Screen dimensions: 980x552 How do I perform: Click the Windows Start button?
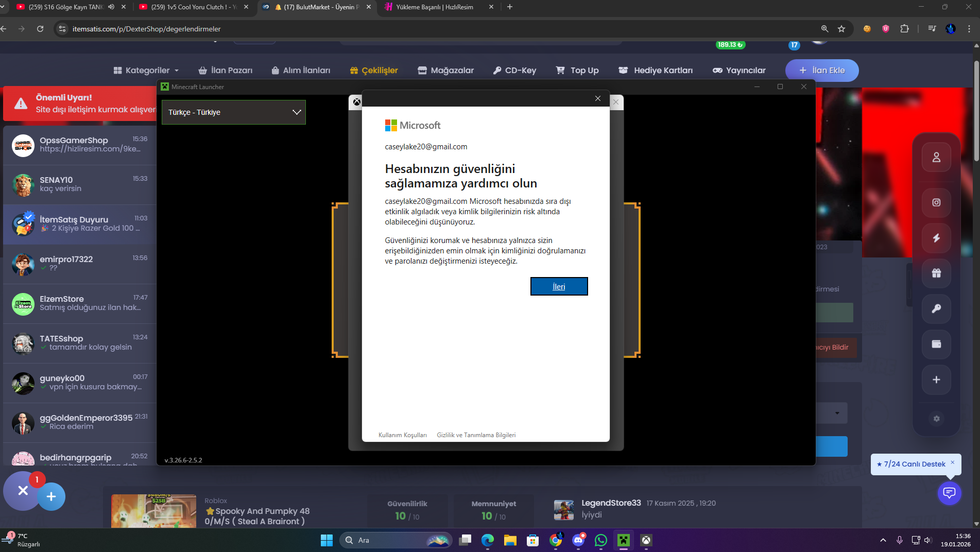326,540
